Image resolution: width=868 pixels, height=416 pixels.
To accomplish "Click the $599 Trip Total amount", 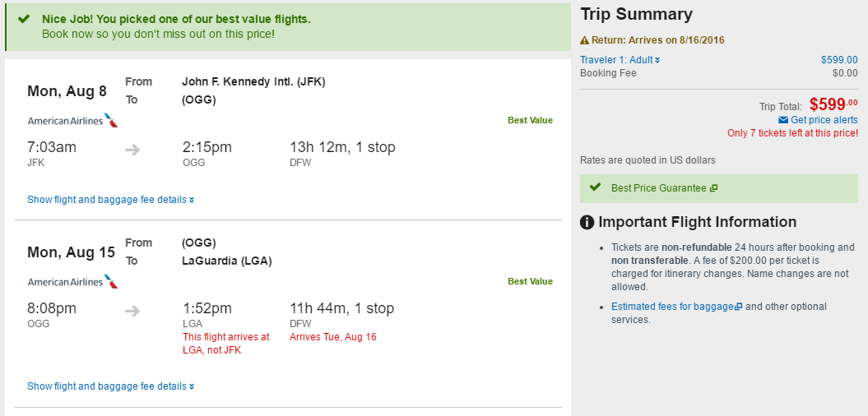I will 833,104.
